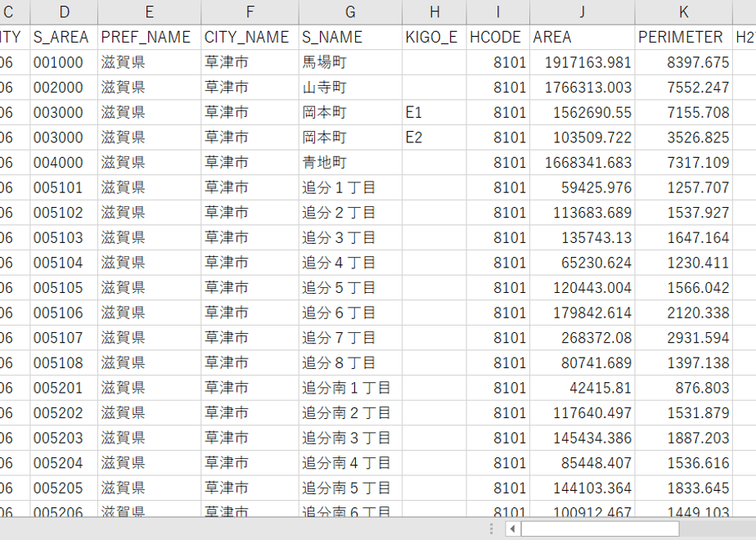The width and height of the screenshot is (756, 540).
Task: Select column I header
Action: click(x=498, y=12)
